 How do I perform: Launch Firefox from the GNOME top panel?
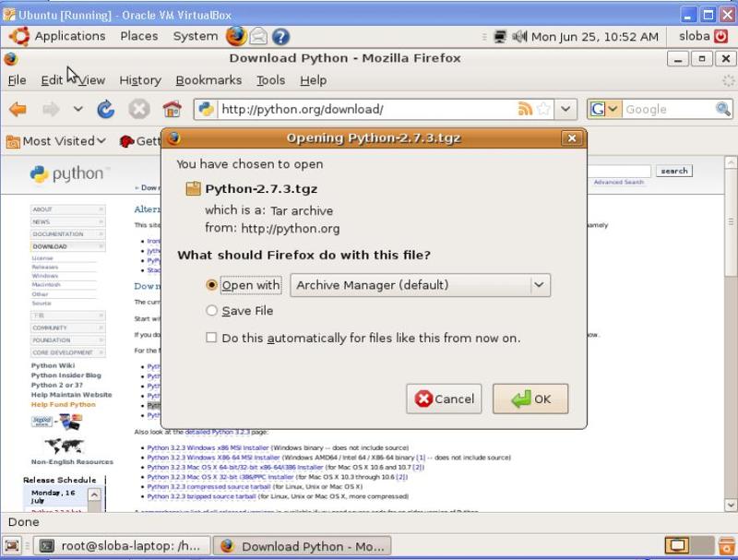[236, 36]
